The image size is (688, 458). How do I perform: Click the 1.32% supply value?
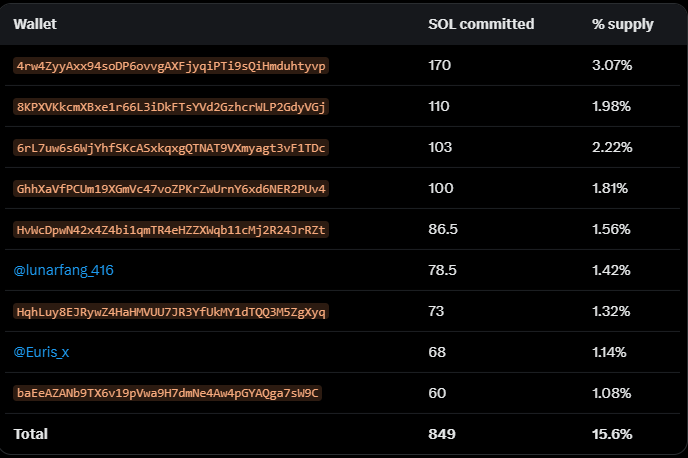(611, 311)
